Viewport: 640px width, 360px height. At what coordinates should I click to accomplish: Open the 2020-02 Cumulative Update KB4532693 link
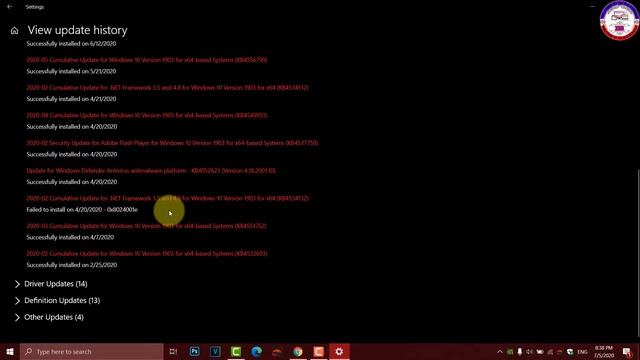pyautogui.click(x=147, y=253)
